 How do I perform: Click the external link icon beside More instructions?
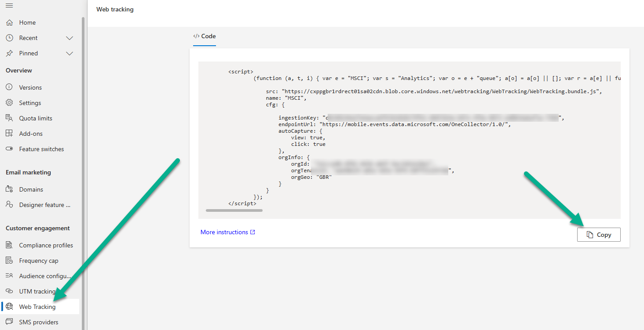click(x=252, y=232)
